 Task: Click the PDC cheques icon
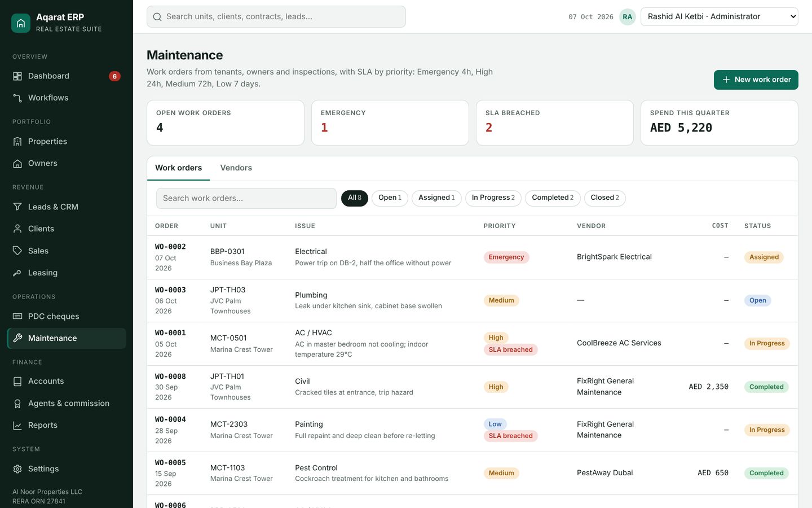[17, 317]
